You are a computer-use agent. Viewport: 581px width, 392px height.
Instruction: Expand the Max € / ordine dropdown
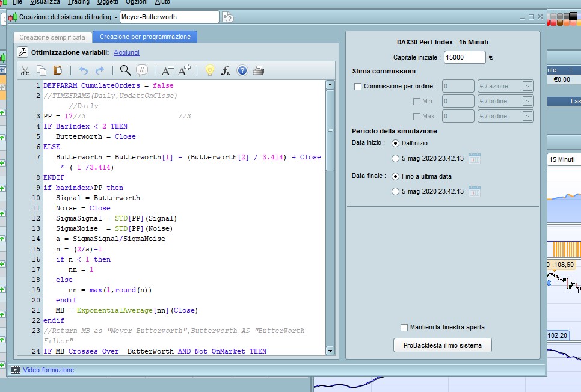[x=527, y=116]
